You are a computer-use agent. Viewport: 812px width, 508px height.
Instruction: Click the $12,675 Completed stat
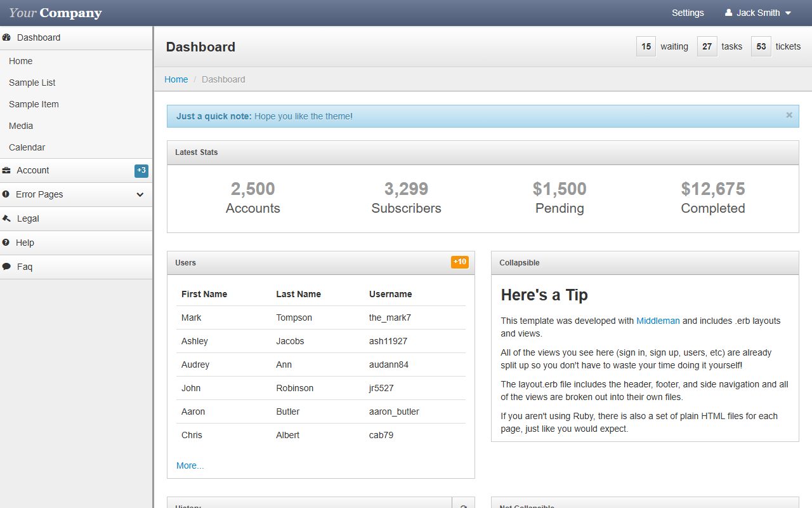pos(713,198)
